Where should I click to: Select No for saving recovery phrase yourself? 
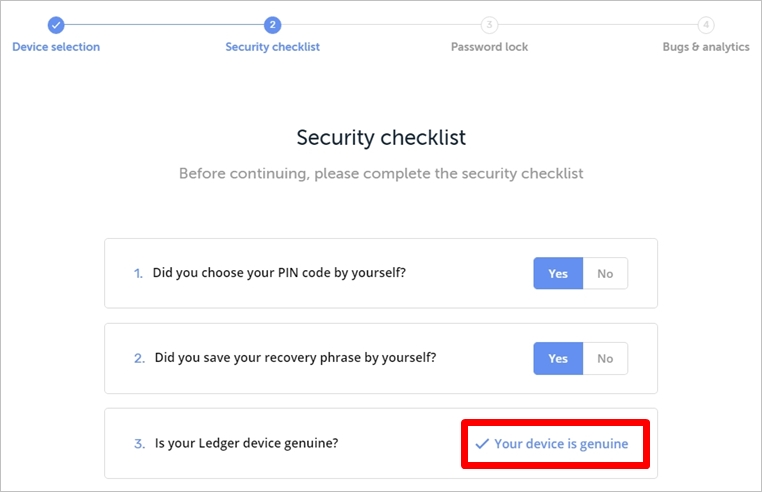(x=605, y=358)
